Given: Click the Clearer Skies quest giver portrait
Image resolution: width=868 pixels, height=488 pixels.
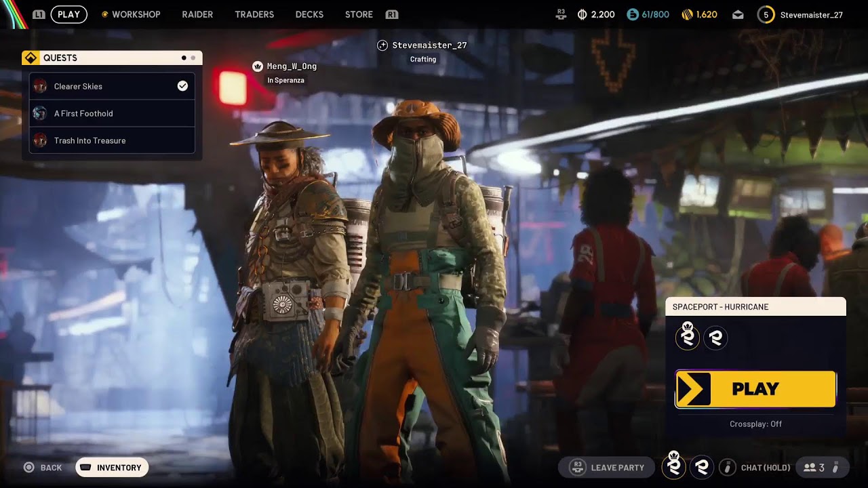Looking at the screenshot, I should 40,86.
